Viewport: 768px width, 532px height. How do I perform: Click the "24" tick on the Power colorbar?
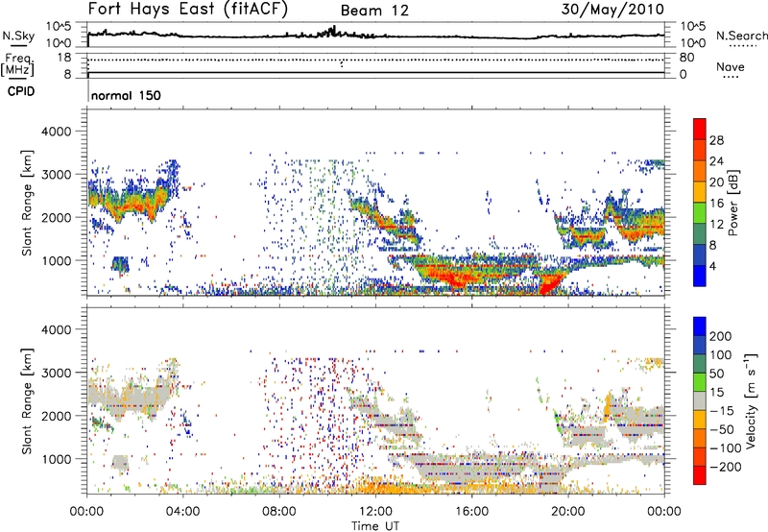(x=716, y=161)
